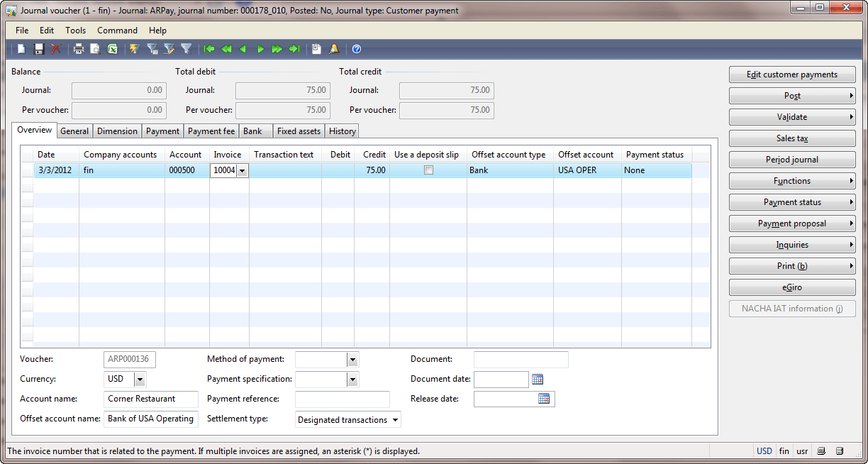Open Help from the toolbar

click(356, 48)
